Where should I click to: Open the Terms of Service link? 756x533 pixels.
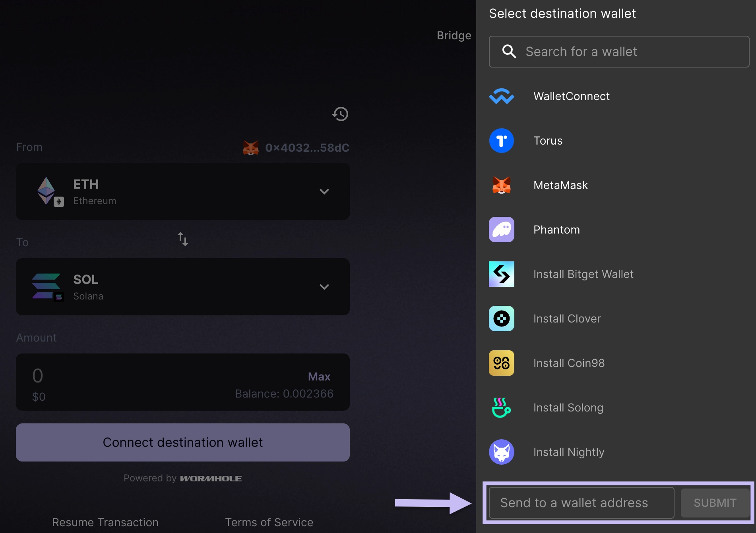point(269,522)
